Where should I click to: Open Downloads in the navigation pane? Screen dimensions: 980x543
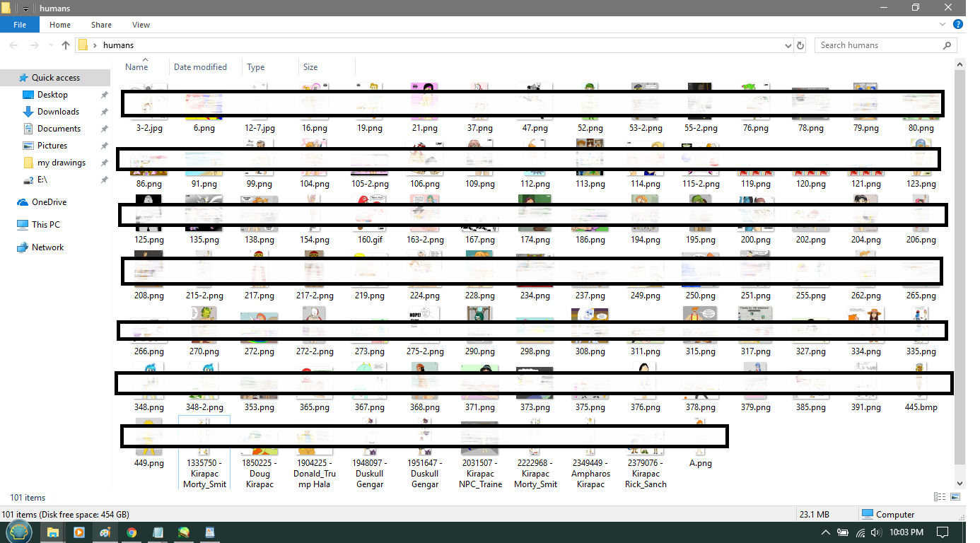coord(58,112)
